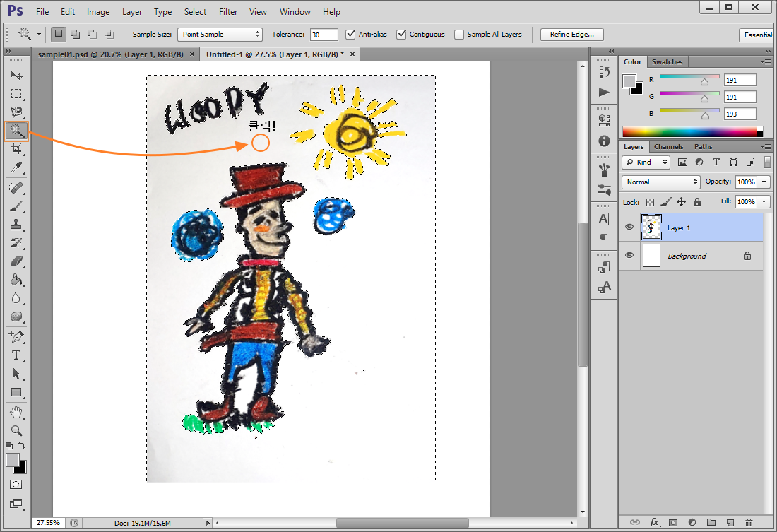Open the Image menu
The height and width of the screenshot is (532, 777).
click(98, 12)
